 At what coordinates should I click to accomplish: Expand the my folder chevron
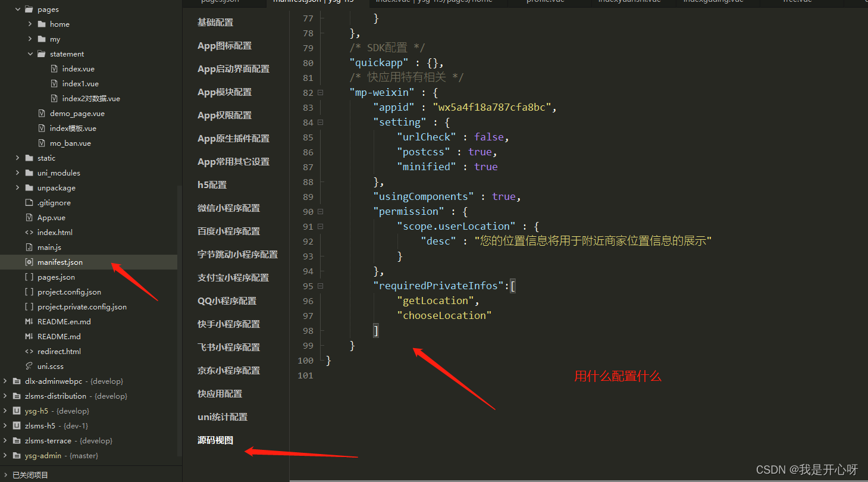point(30,39)
